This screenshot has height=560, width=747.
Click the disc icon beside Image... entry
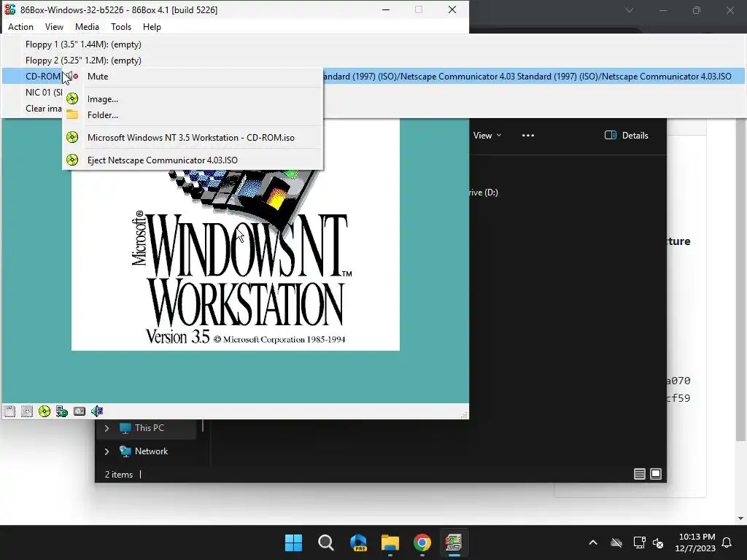coord(72,98)
